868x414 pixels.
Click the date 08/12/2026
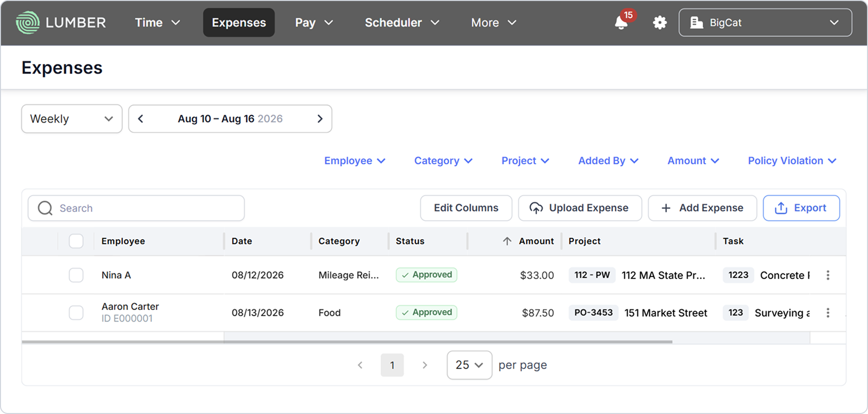(x=257, y=275)
